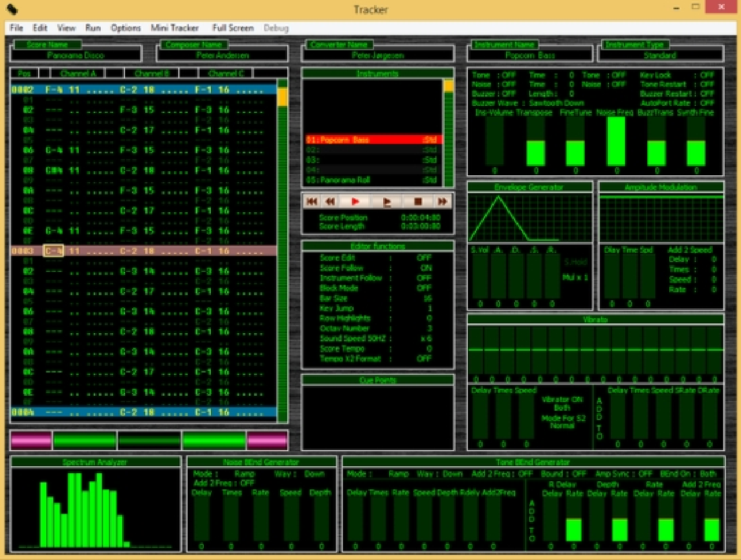Click the Spectrum Analyzer display
741x560 pixels.
coord(96,509)
